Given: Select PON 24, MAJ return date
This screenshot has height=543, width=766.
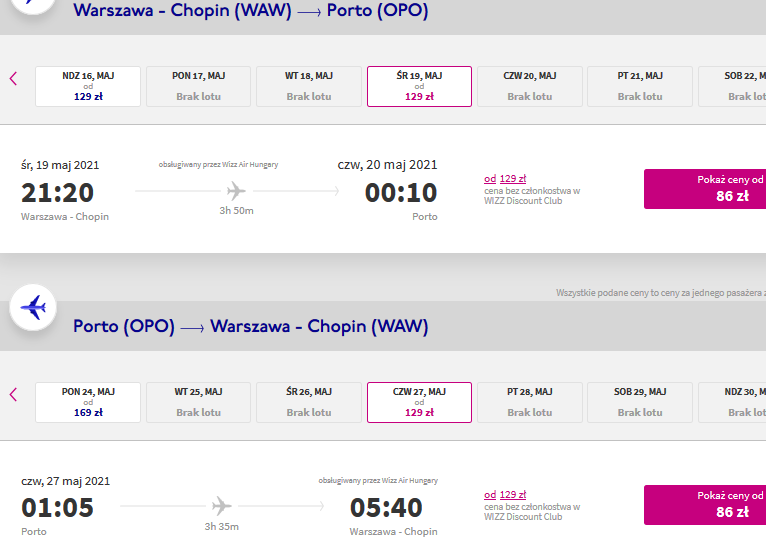Looking at the screenshot, I should 88,402.
